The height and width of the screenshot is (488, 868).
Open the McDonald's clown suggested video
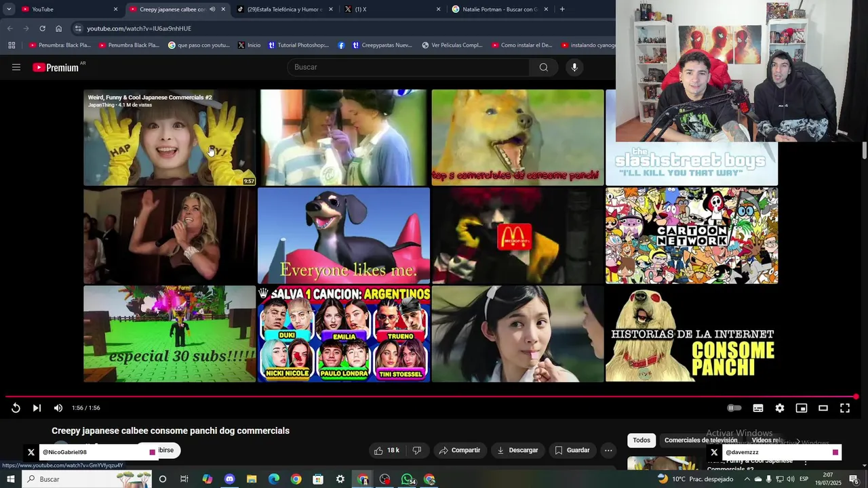pyautogui.click(x=517, y=235)
